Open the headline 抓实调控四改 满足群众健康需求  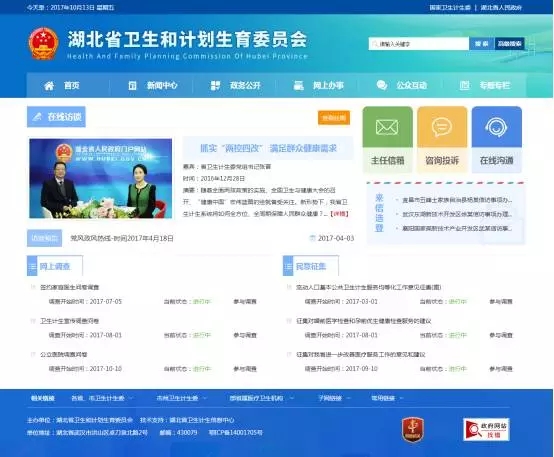coord(268,148)
